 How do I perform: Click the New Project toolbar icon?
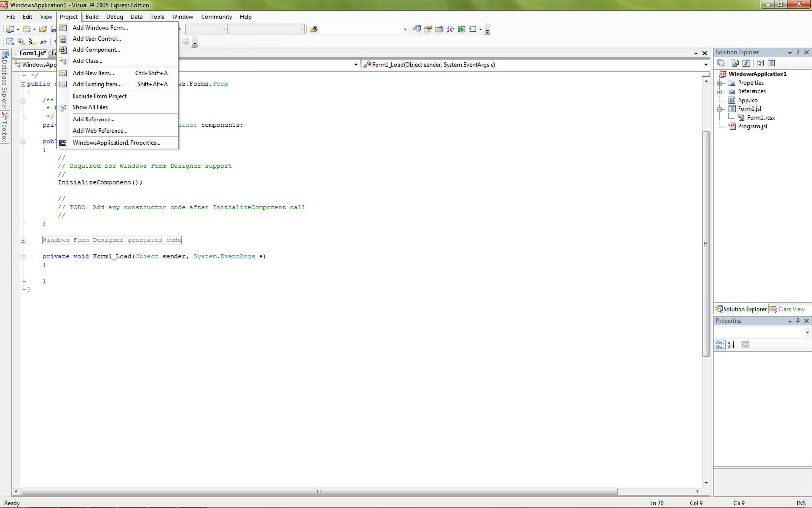coord(10,30)
